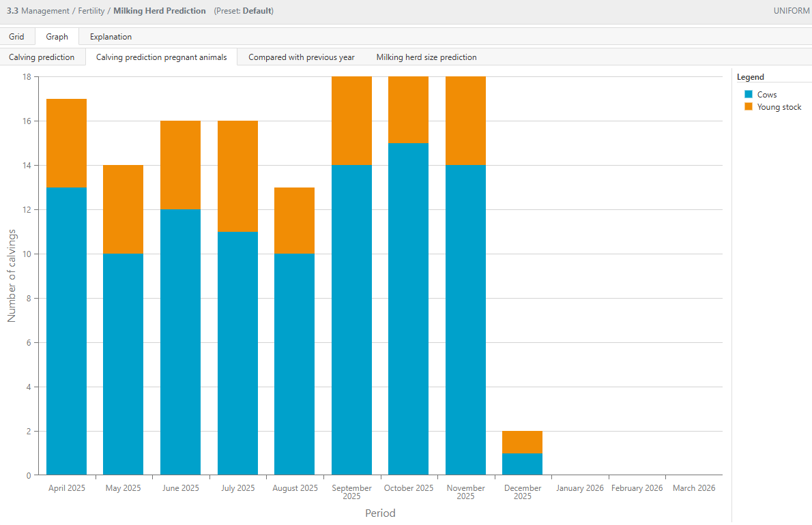Click the orange Young stock legend swatch
The image size is (812, 525).
tap(748, 107)
